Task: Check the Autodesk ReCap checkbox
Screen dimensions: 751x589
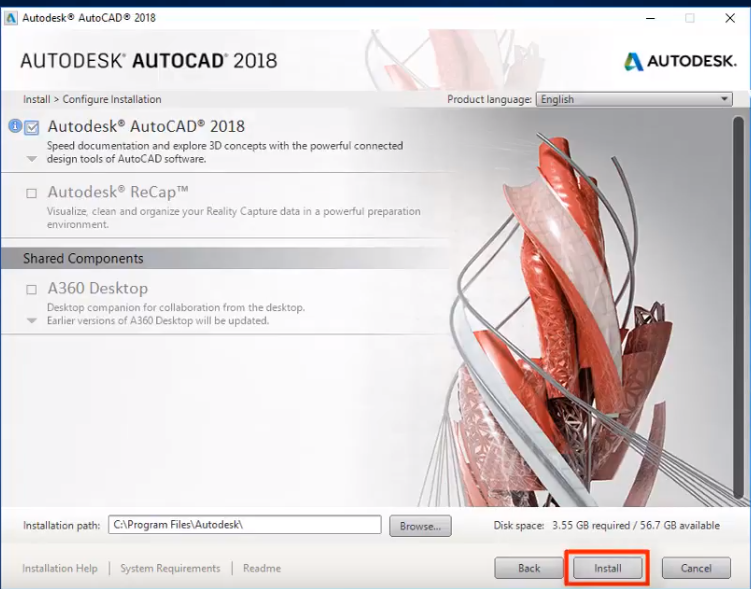Action: point(32,193)
